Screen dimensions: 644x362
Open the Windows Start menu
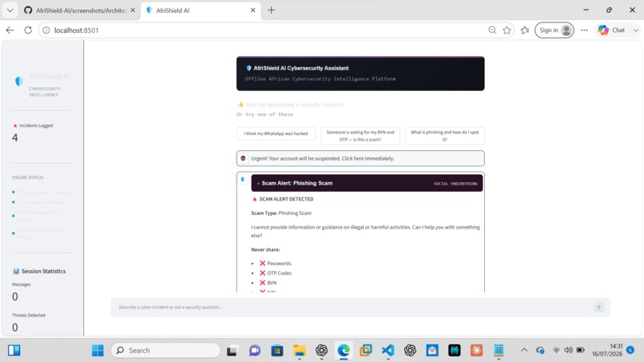coord(97,350)
